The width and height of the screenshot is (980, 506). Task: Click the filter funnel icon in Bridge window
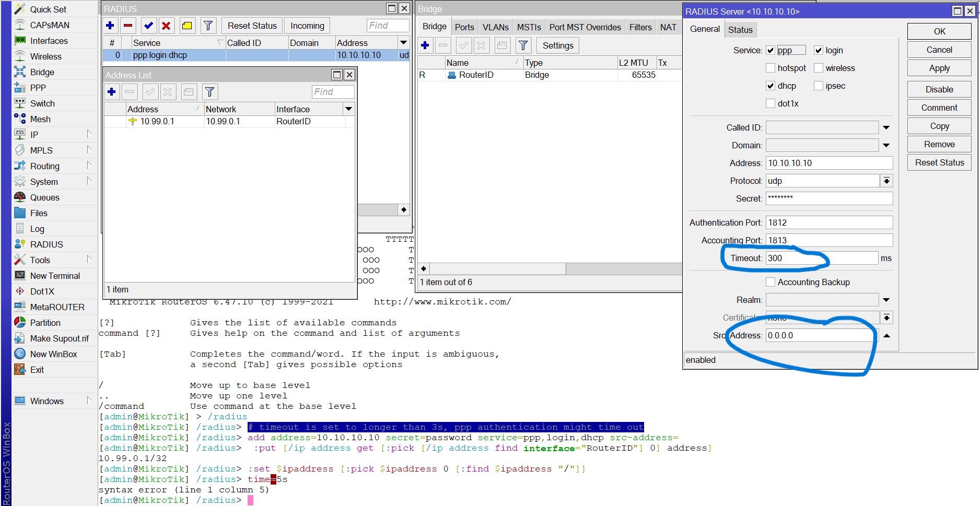point(523,45)
